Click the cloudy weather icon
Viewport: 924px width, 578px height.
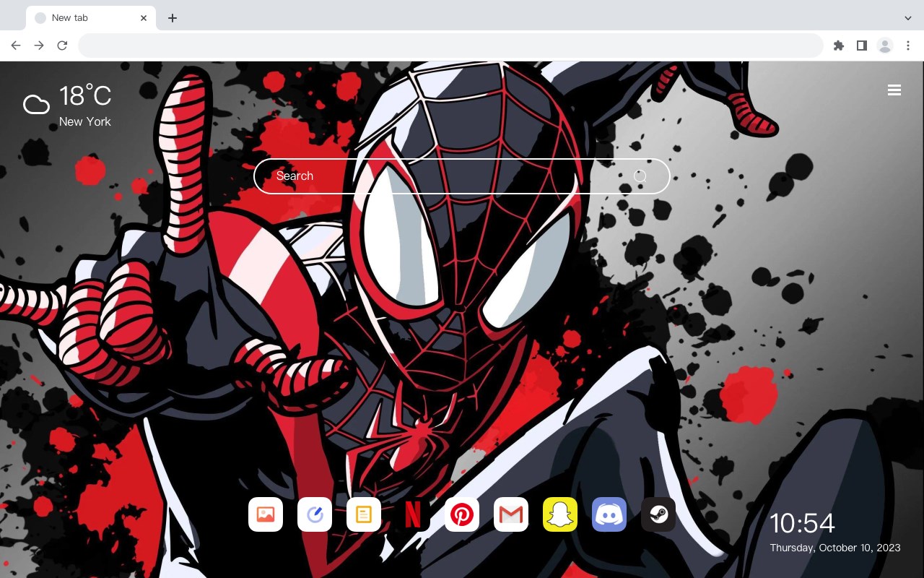(36, 105)
